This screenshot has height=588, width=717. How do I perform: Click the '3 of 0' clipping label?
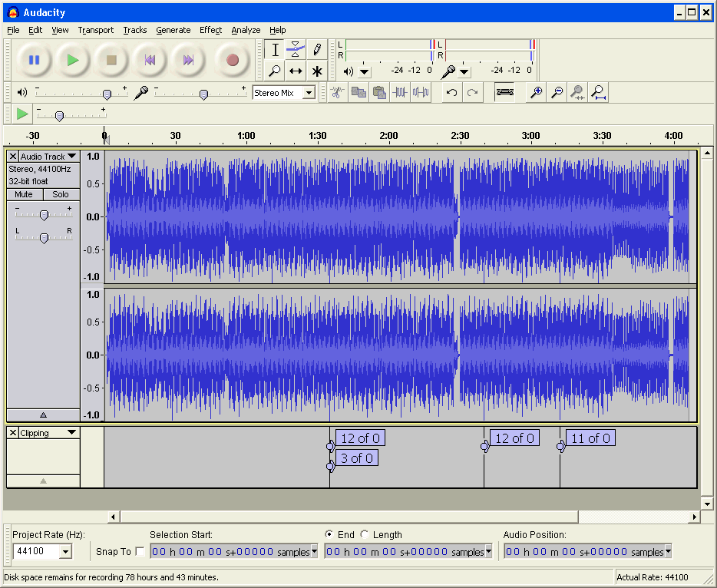coord(357,458)
